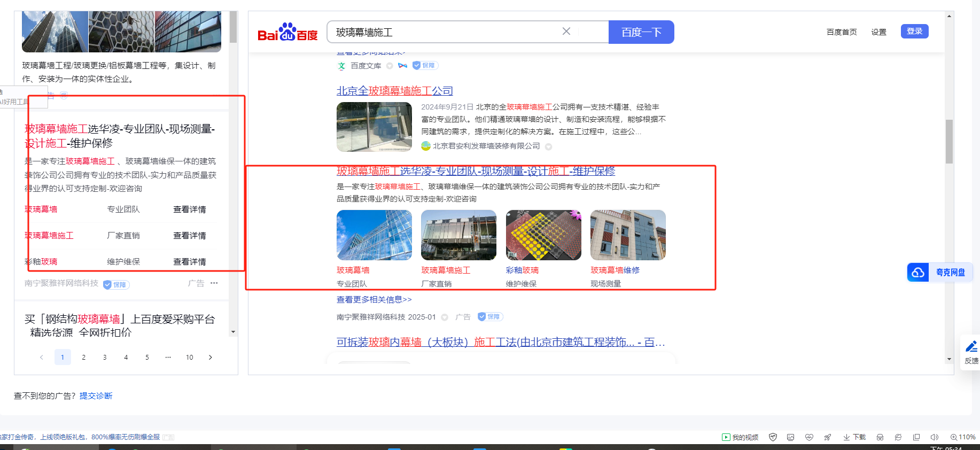Open the brick building image above 现场测量
980x450 pixels.
628,235
